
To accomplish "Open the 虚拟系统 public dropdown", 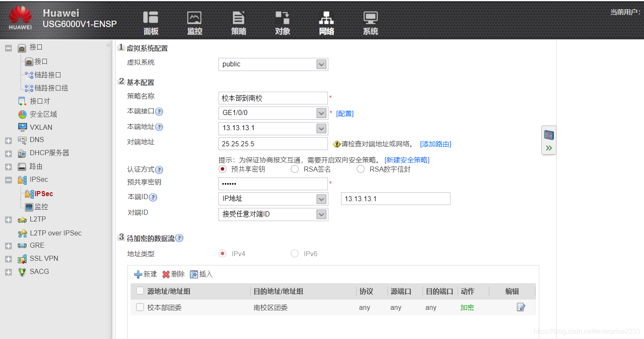I will pos(273,64).
